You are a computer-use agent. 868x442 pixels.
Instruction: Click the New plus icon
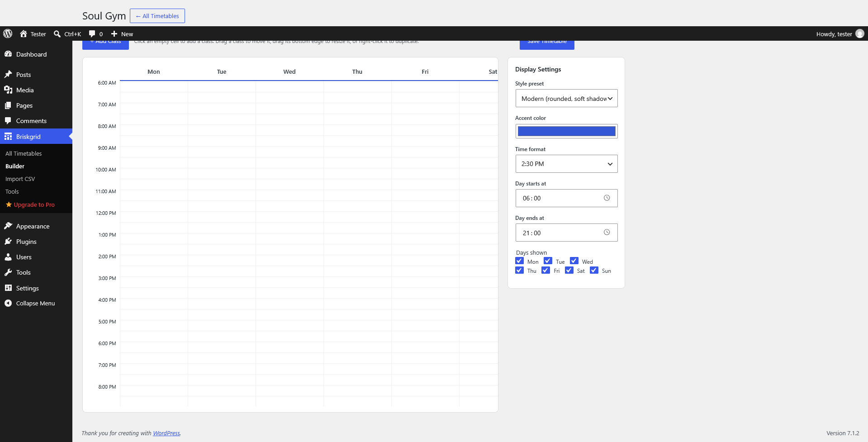pyautogui.click(x=114, y=34)
